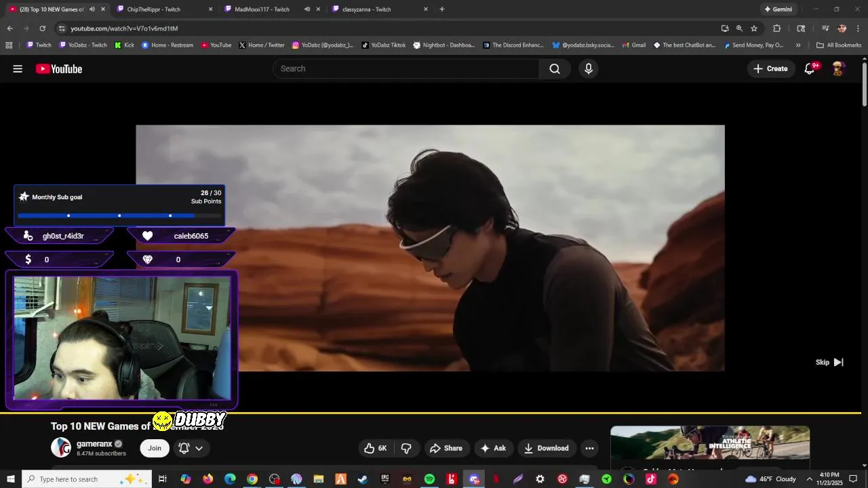Viewport: 868px width, 488px height.
Task: Open the Gmail bookmark
Action: (633, 45)
